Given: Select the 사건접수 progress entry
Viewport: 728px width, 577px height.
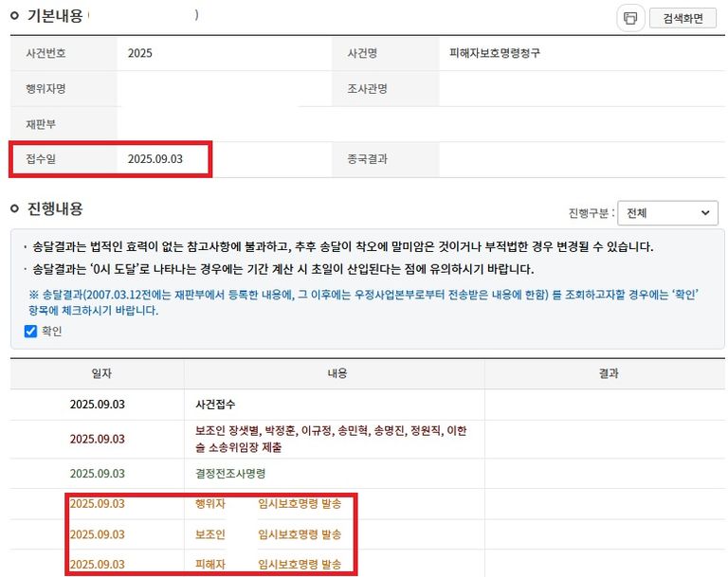Looking at the screenshot, I should 215,405.
